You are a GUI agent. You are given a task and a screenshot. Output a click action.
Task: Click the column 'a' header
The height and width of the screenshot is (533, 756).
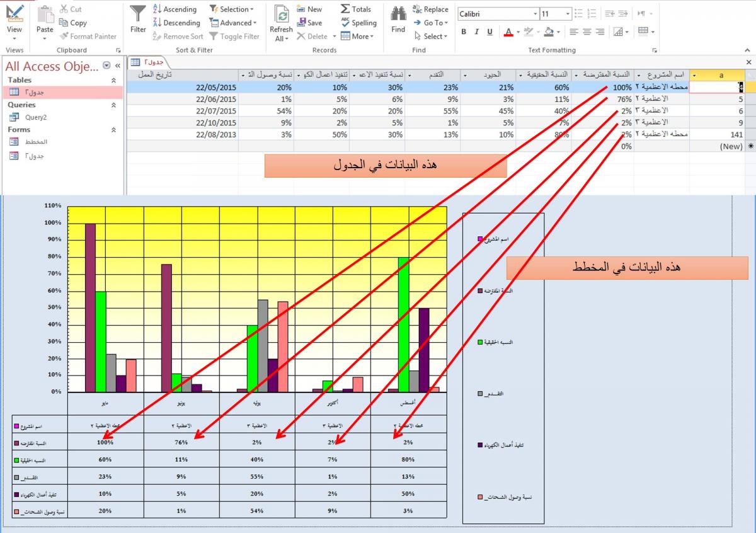pos(717,75)
